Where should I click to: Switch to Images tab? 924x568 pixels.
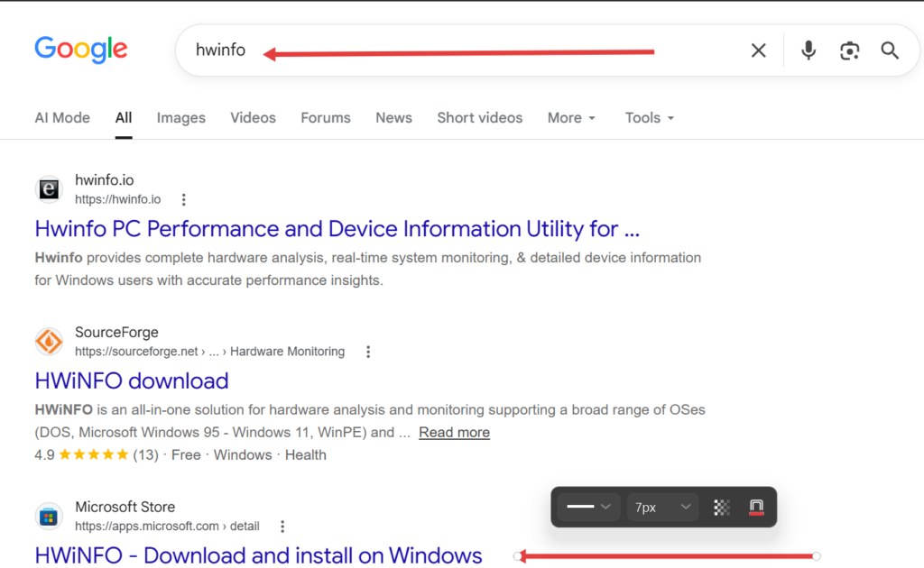[180, 118]
